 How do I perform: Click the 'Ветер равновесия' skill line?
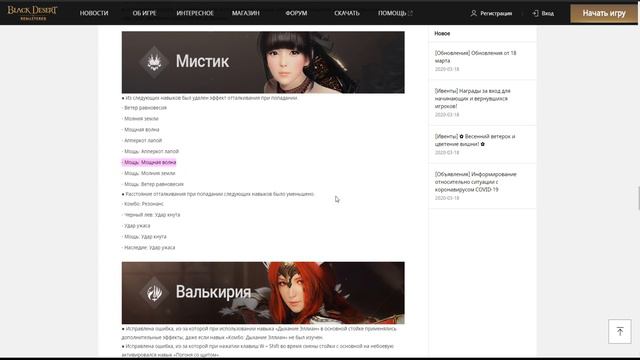[x=144, y=108]
